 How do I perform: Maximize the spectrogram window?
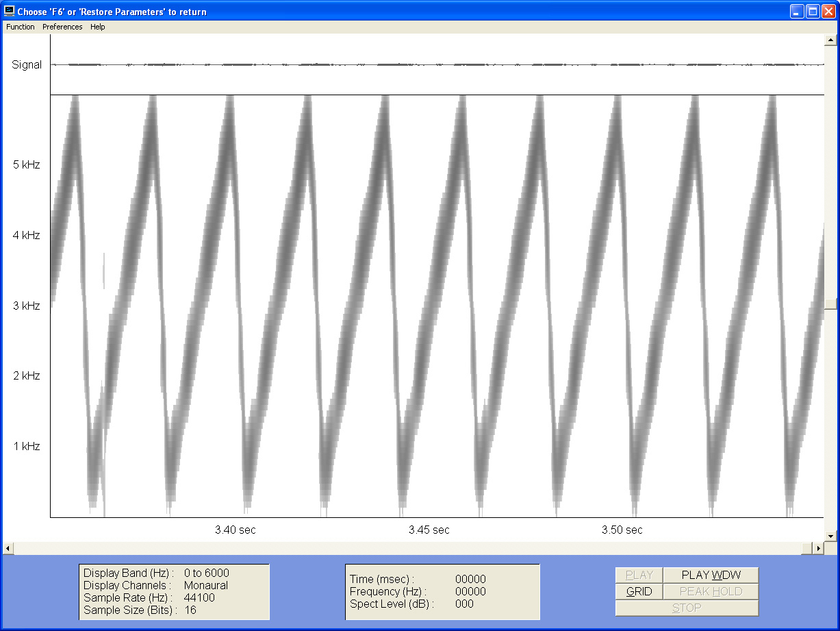(813, 11)
